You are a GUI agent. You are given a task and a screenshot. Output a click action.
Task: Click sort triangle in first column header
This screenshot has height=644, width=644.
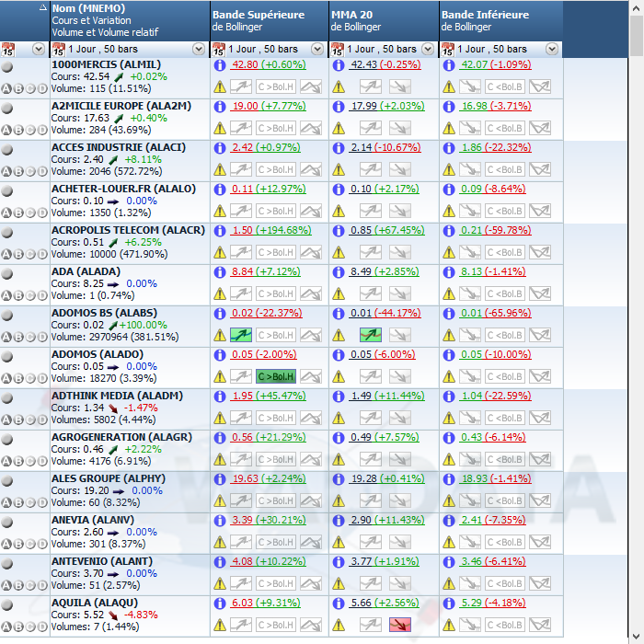[x=42, y=7]
